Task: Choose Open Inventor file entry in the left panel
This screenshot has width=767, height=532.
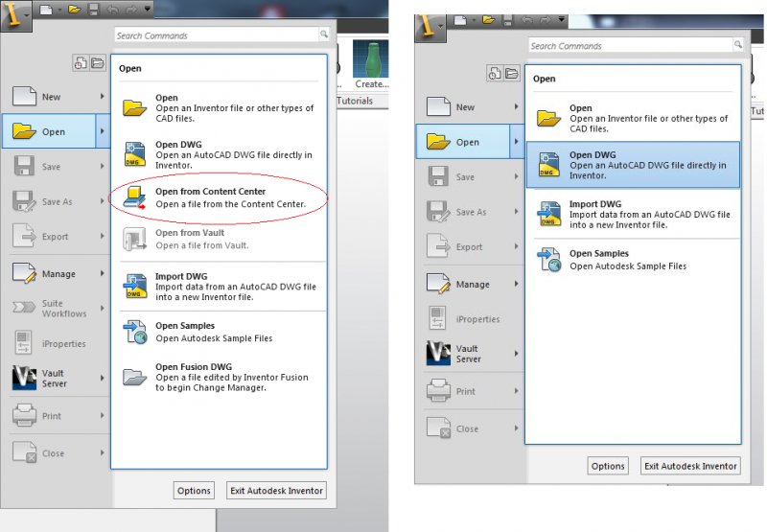Action: (x=220, y=107)
